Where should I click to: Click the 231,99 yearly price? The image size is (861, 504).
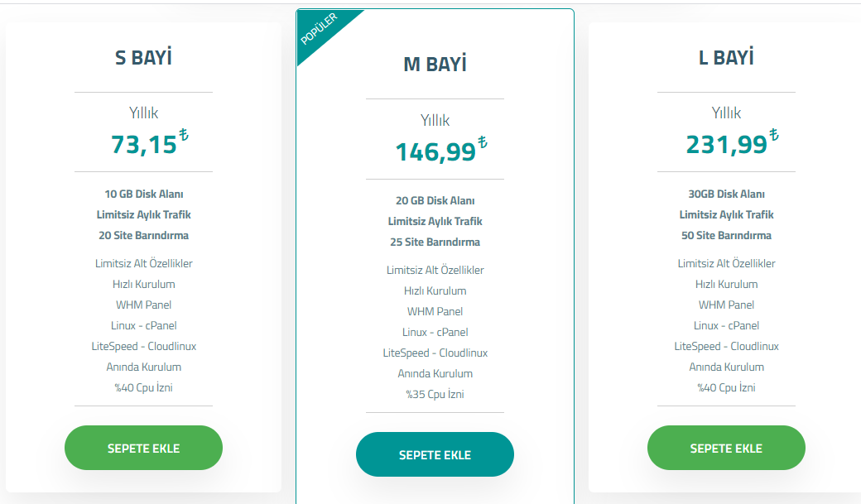726,144
